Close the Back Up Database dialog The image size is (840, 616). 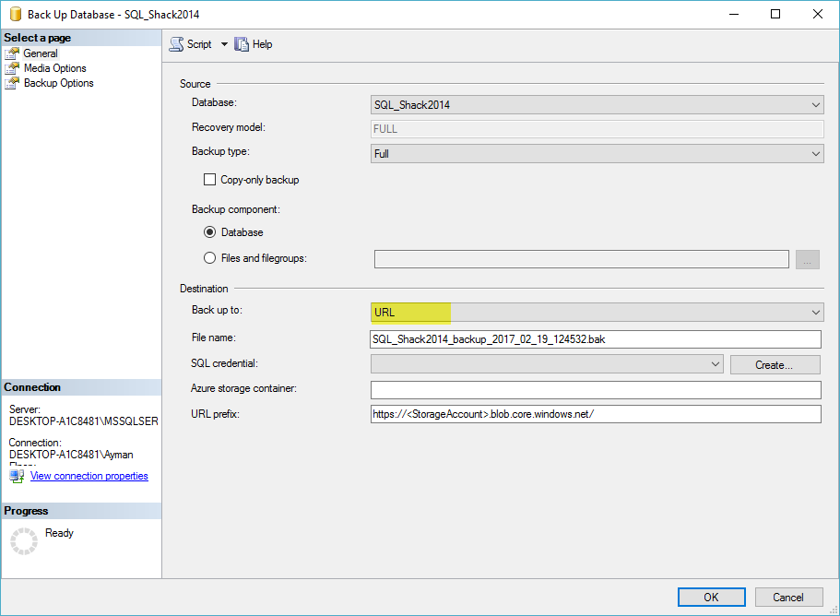(818, 14)
